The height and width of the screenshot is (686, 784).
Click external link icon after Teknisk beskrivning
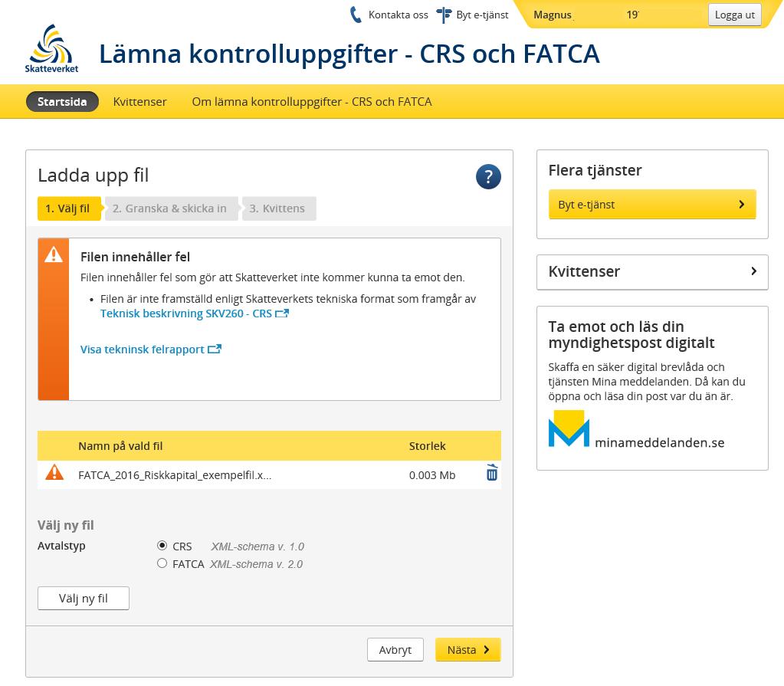point(282,313)
